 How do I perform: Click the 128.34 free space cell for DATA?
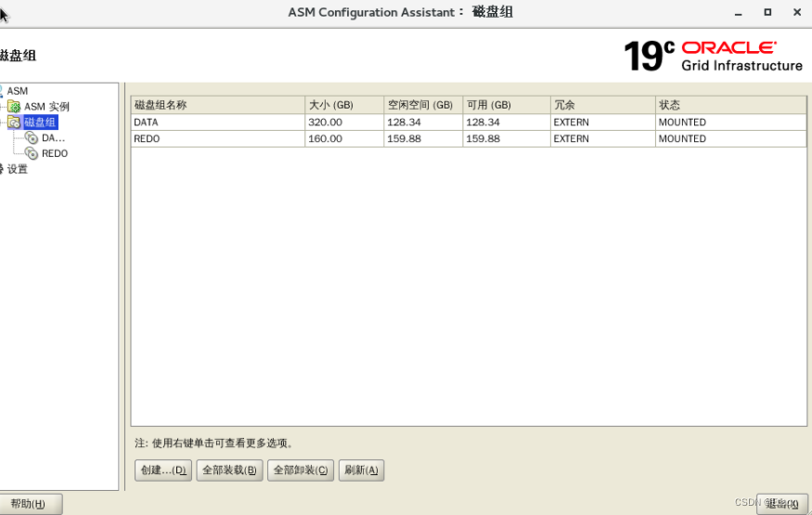point(423,122)
